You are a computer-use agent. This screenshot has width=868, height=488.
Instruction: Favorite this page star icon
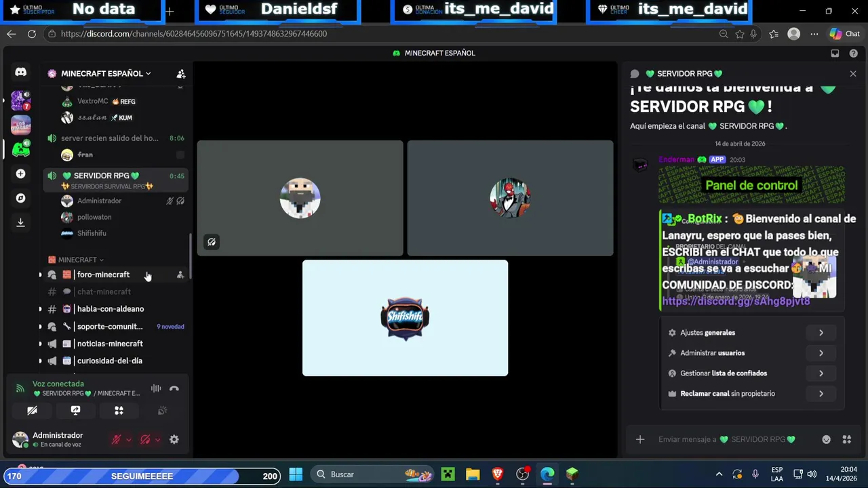click(x=739, y=34)
